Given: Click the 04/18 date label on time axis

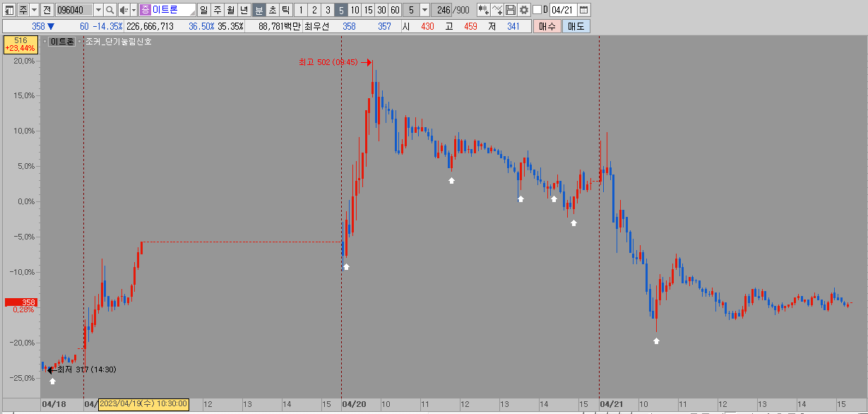Looking at the screenshot, I should coord(54,404).
